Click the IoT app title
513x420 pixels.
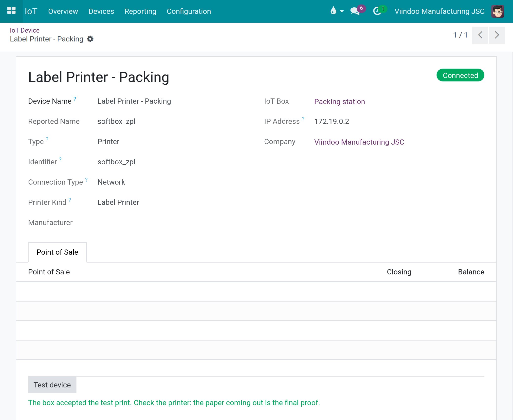coord(31,11)
